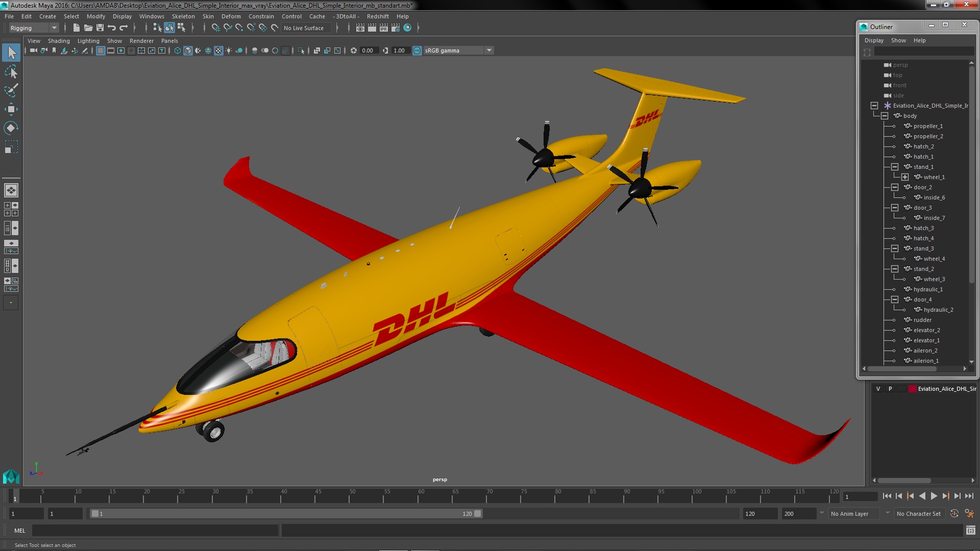
Task: Toggle use all lights
Action: pos(229,51)
